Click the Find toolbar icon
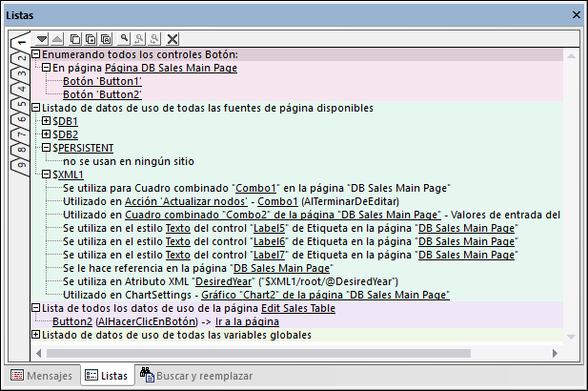This screenshot has height=391, width=588. (x=123, y=39)
